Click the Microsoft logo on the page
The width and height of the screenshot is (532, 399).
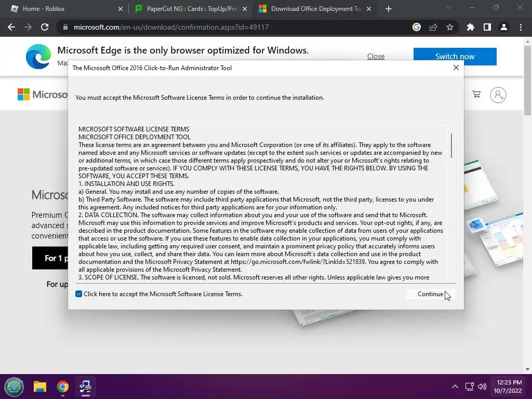pos(43,95)
